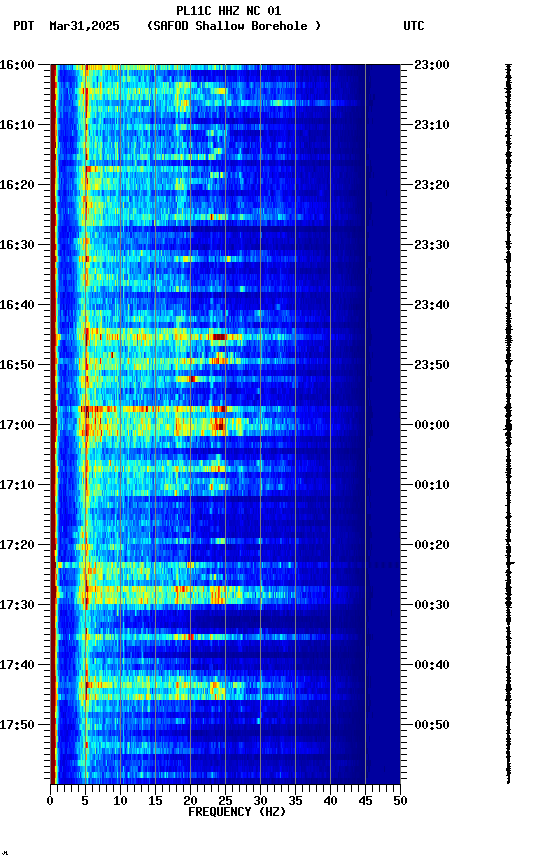The image size is (552, 864).
Task: Click the 50 Hz axis tick label
Action: pos(400,801)
